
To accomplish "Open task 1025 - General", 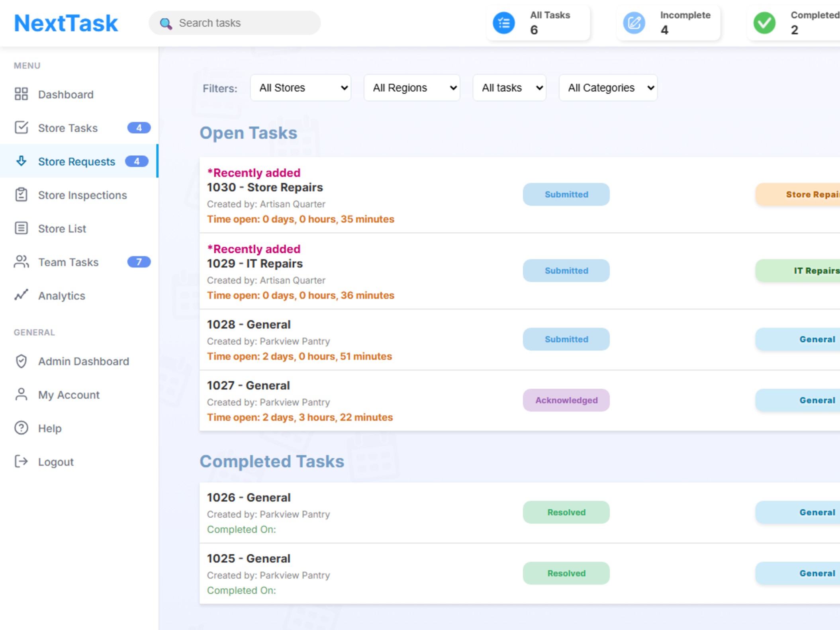I will (x=249, y=558).
